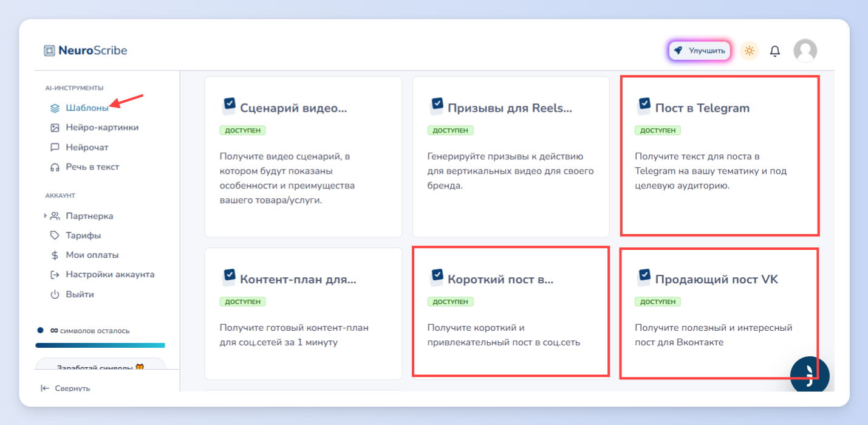Open the Короткий пост в template title
Screen dimensions: 868x425
coord(501,280)
